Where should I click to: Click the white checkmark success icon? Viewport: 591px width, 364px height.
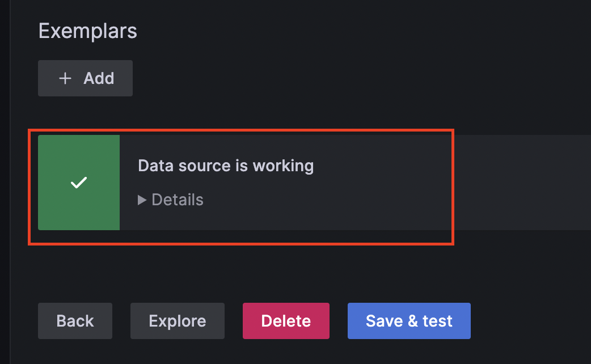point(79,183)
